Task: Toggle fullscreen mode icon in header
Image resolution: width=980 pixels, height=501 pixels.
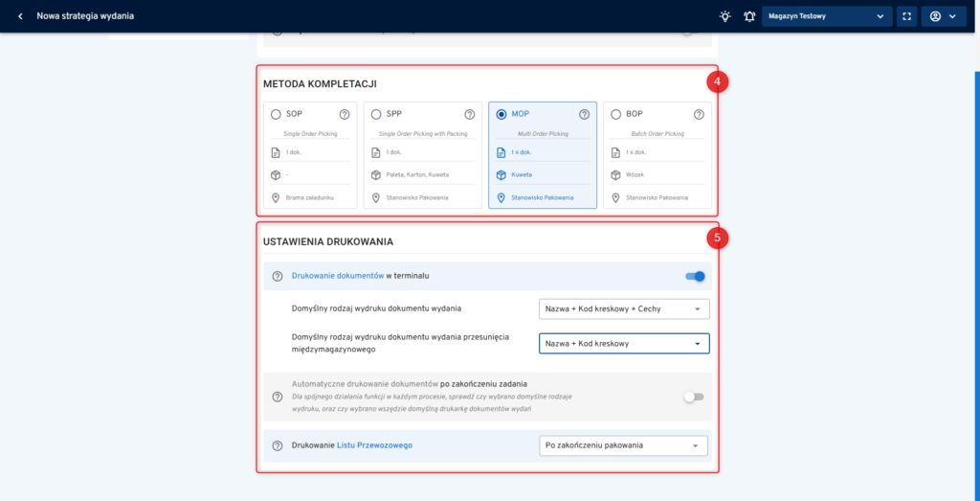Action: [x=907, y=16]
